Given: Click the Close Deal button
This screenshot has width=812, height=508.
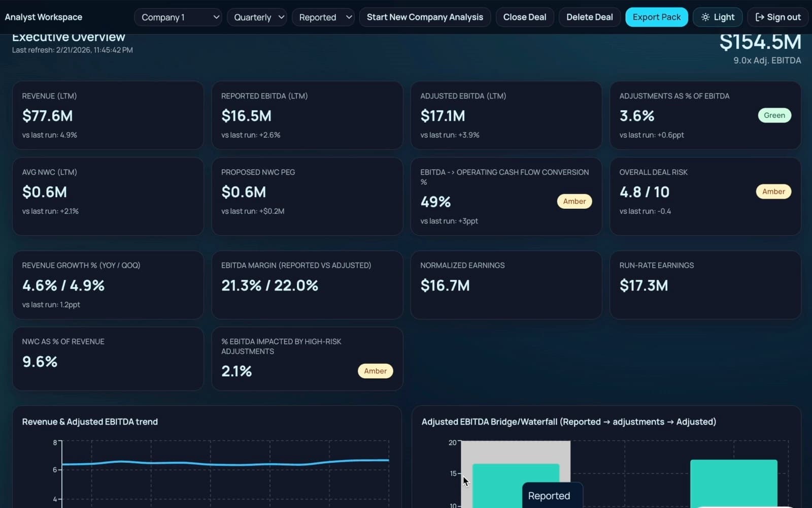Looking at the screenshot, I should click(x=525, y=17).
